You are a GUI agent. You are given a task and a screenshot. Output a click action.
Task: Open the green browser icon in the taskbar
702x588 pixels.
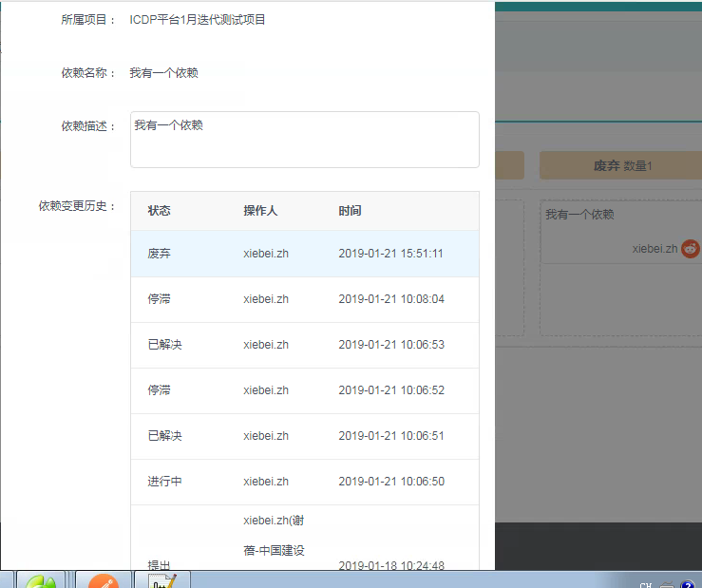41,580
